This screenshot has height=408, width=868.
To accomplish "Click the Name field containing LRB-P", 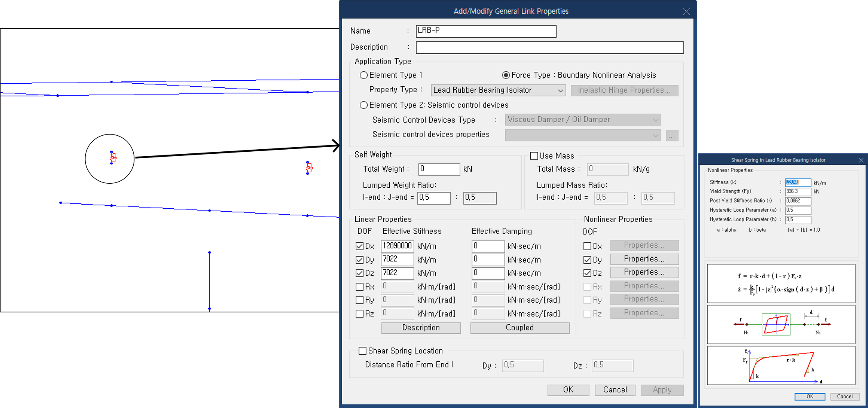I will click(486, 31).
